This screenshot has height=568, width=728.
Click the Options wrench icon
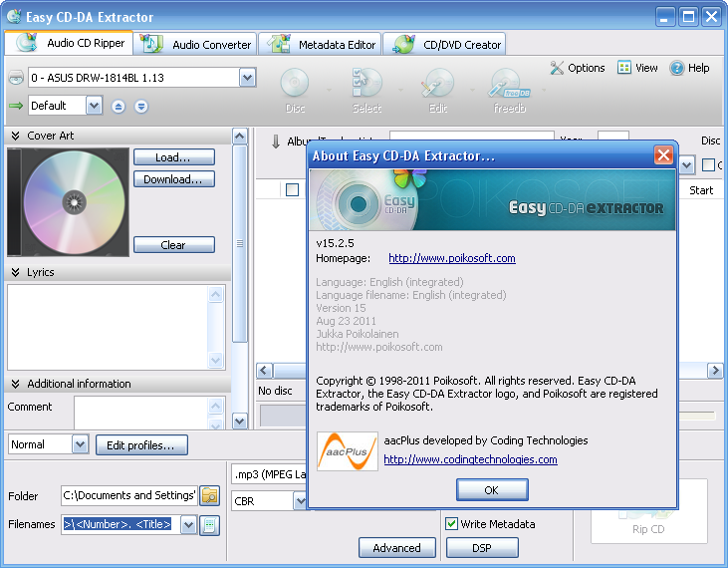click(x=557, y=68)
